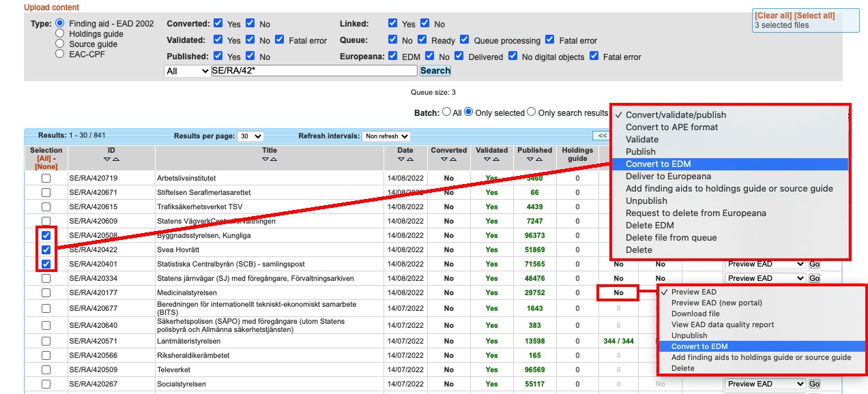Click published count 96373
Screen dimensions: 868x394
[534, 235]
